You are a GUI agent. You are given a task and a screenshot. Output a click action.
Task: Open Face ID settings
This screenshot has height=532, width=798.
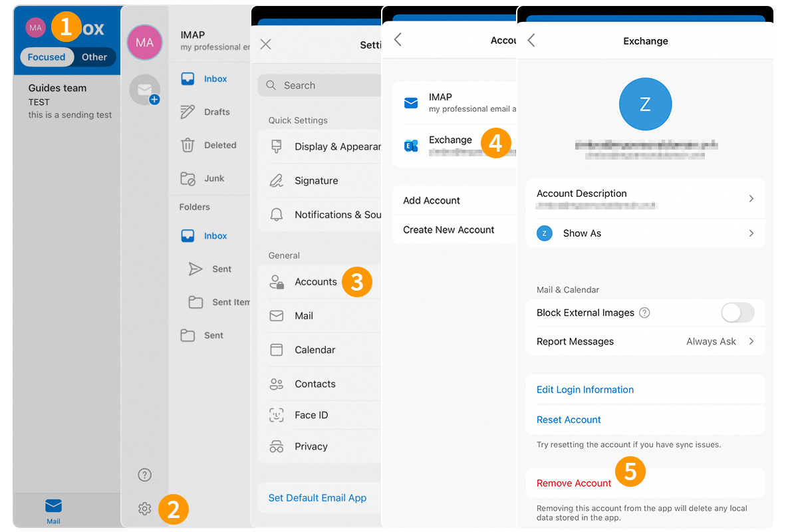click(311, 414)
